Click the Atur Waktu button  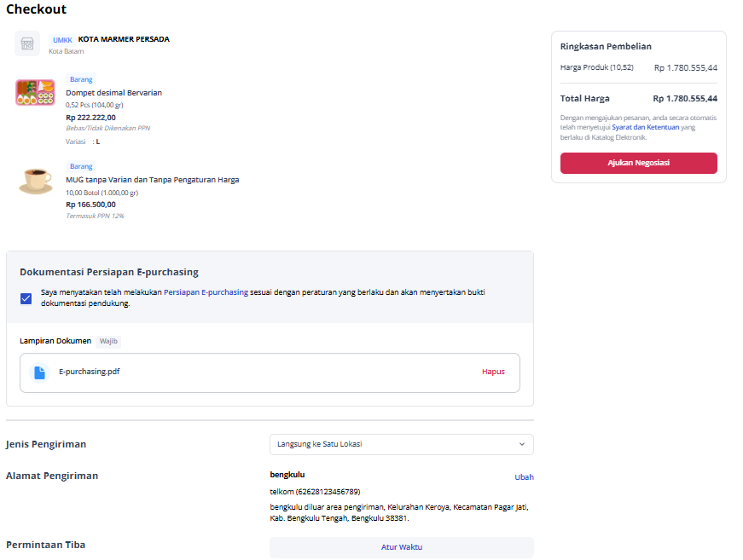(401, 547)
